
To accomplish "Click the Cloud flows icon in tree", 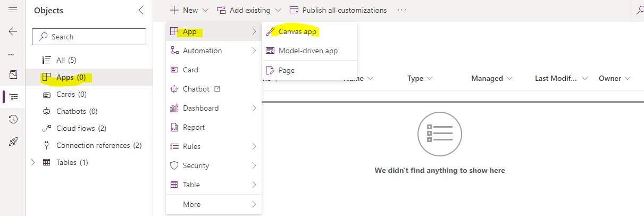I will coord(46,128).
